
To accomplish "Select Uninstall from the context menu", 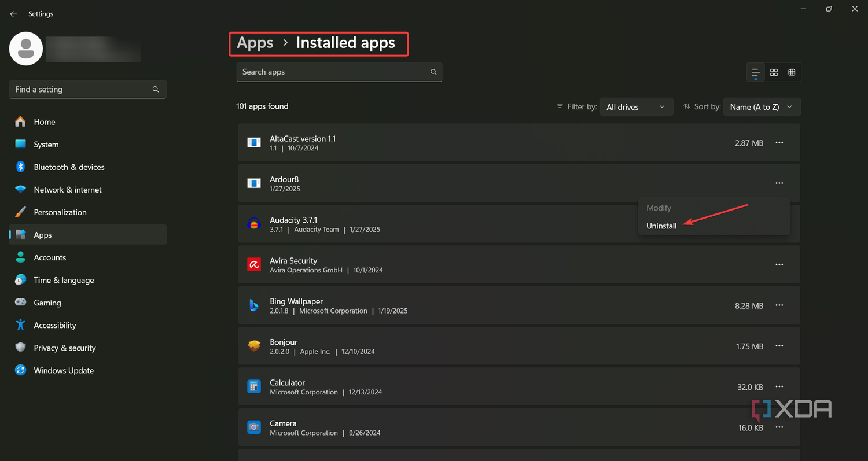I will (661, 226).
